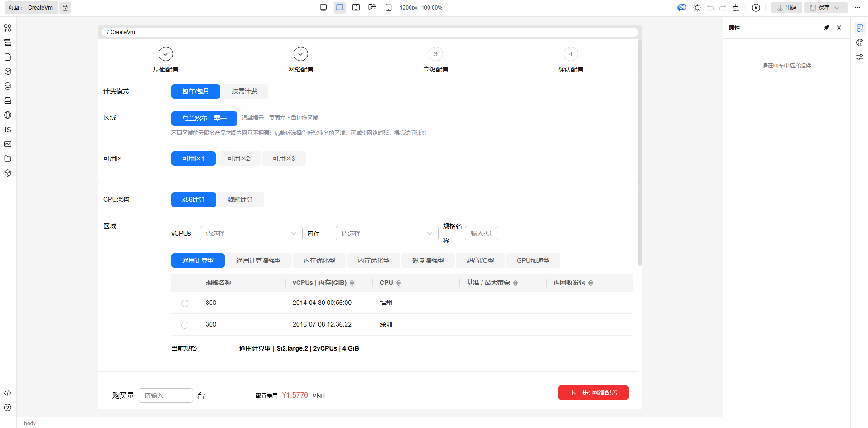Switch to desktop monitor preview size

point(323,7)
